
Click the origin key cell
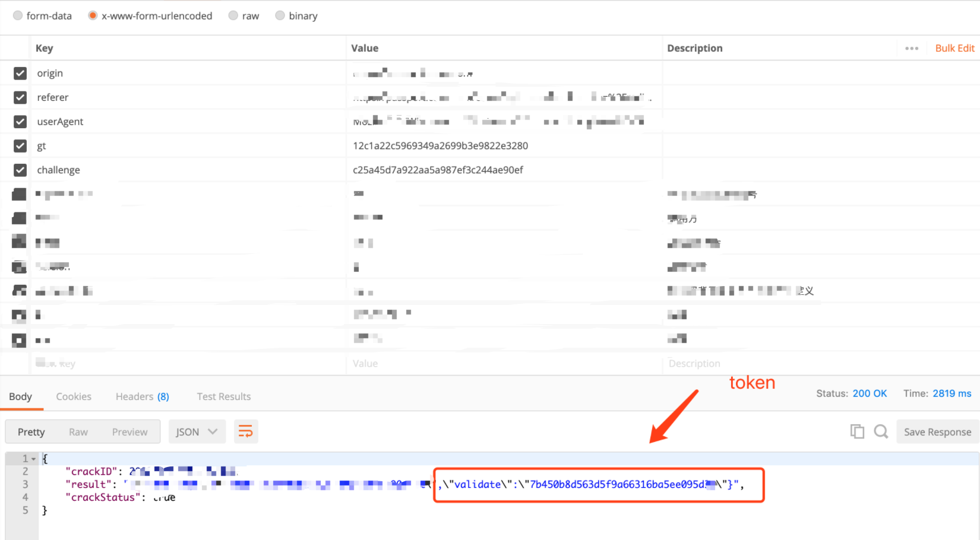pyautogui.click(x=188, y=73)
